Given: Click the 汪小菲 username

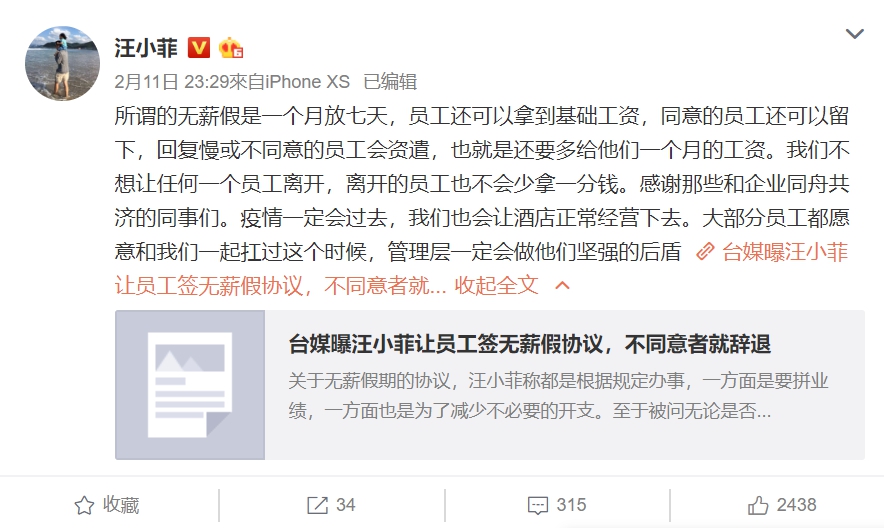Looking at the screenshot, I should [146, 48].
